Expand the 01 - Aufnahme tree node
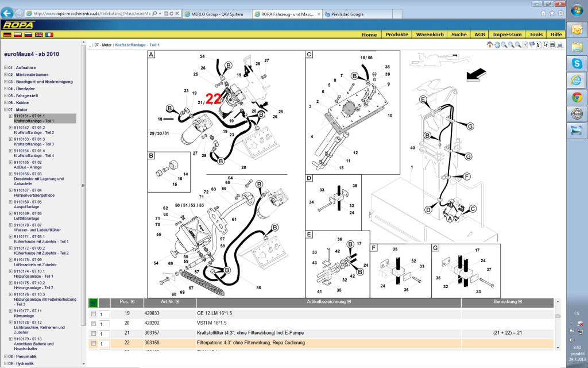This screenshot has height=368, width=588. pyautogui.click(x=6, y=68)
